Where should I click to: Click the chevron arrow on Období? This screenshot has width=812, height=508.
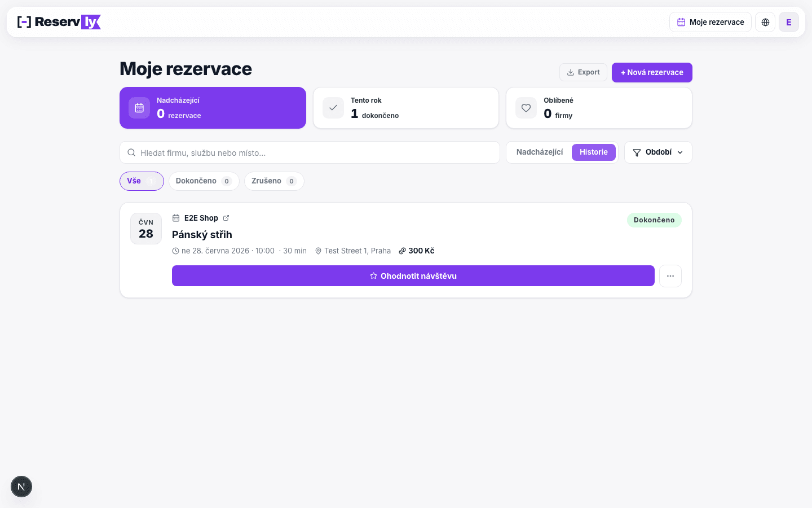[x=680, y=152]
